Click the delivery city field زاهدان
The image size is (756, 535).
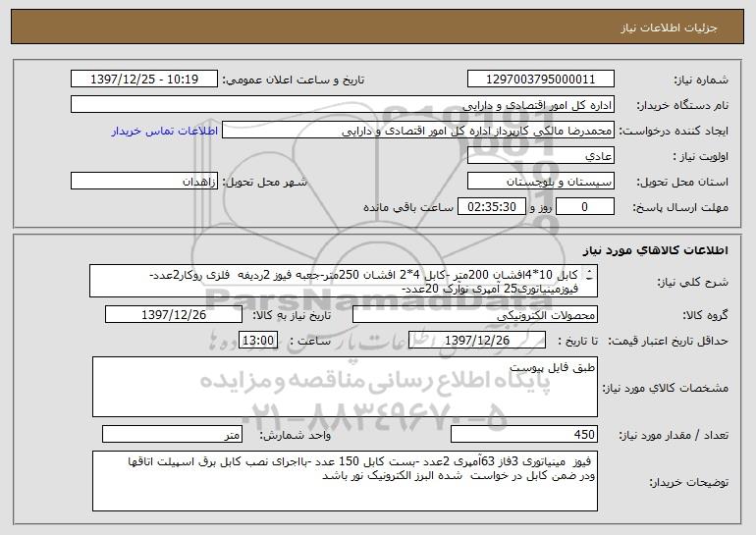pos(144,182)
